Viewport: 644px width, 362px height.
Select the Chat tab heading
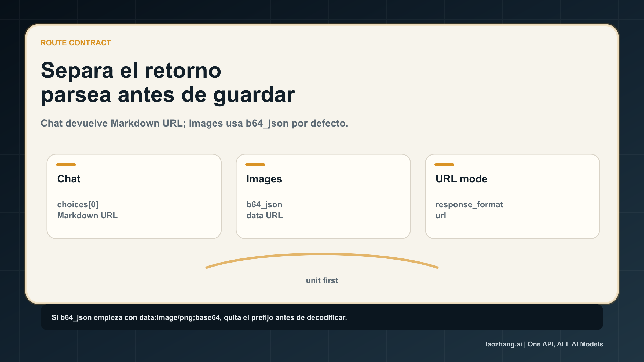(x=68, y=179)
